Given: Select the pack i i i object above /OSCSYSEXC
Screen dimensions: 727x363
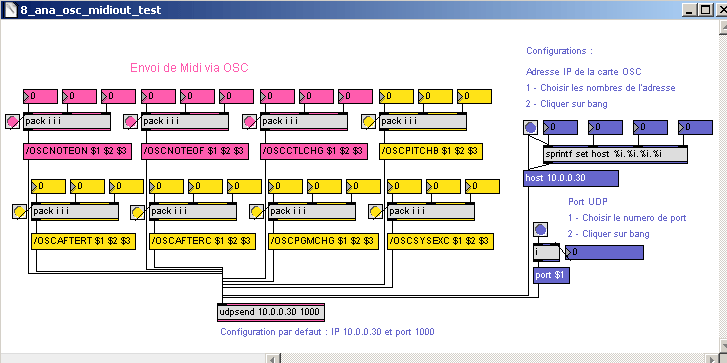Looking at the screenshot, I should [x=431, y=211].
